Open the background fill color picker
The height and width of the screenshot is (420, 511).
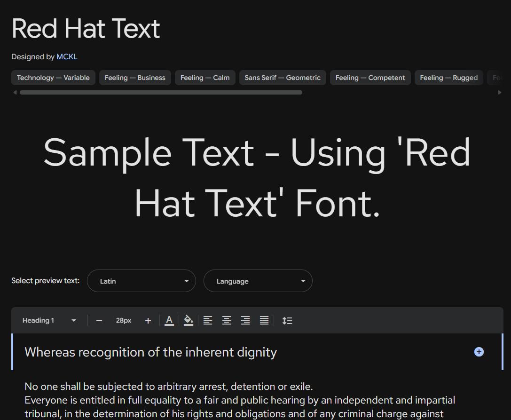pyautogui.click(x=189, y=321)
